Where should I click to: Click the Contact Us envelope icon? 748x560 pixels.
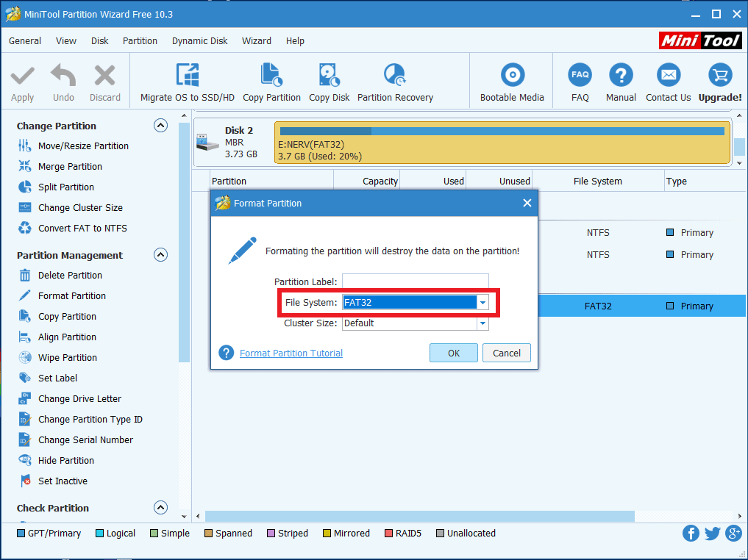pyautogui.click(x=669, y=75)
